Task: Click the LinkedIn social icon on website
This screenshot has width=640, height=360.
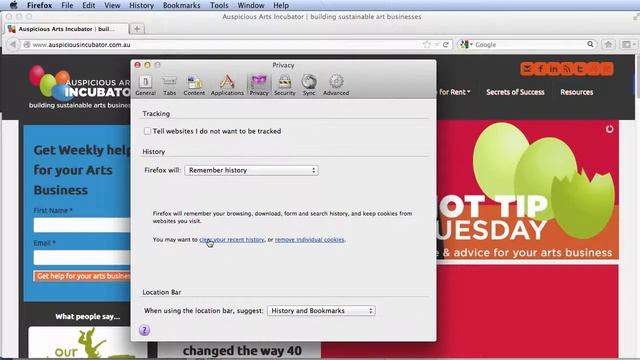Action: pos(553,69)
